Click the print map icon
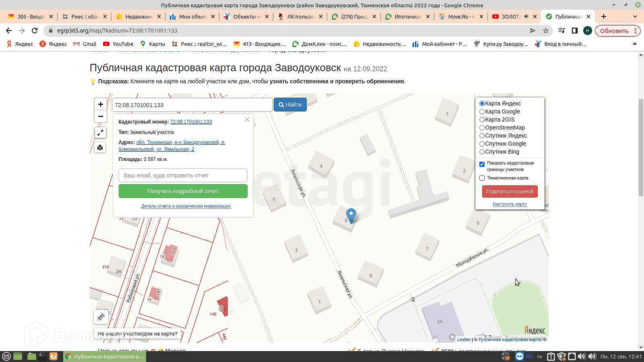Viewport: 644px width, 362px height. coord(100,148)
